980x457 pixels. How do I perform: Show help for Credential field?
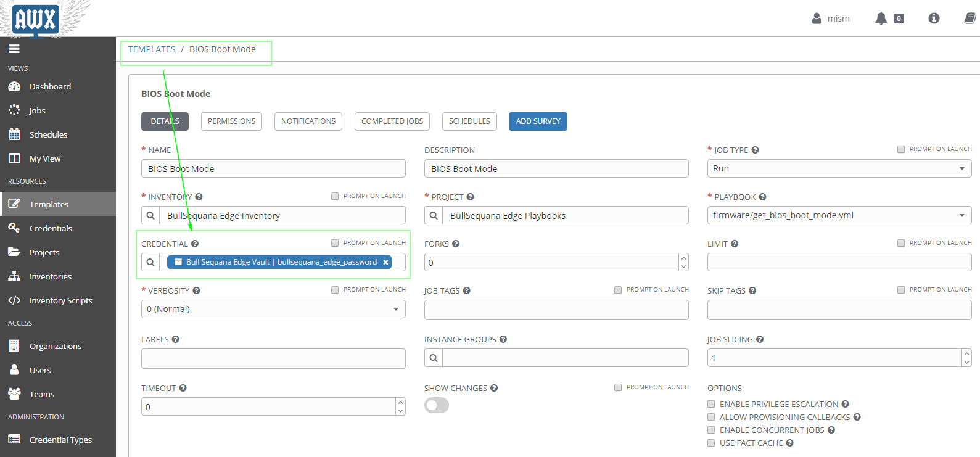(194, 244)
